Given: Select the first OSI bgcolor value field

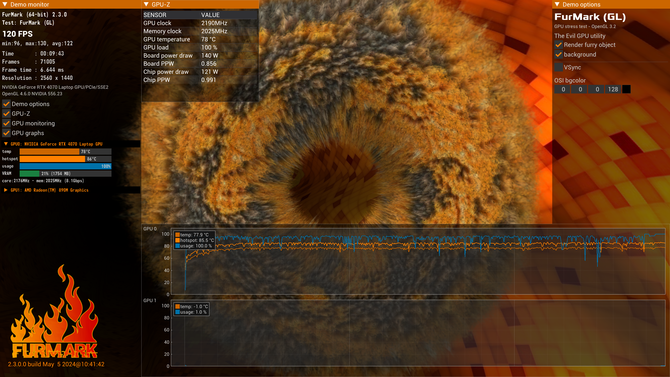Looking at the screenshot, I should pos(563,89).
